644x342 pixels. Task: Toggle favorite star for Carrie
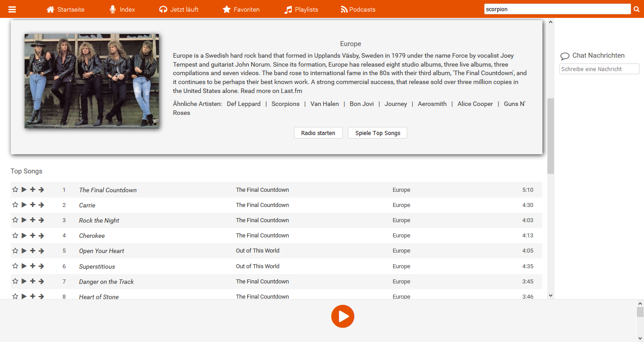pyautogui.click(x=15, y=205)
